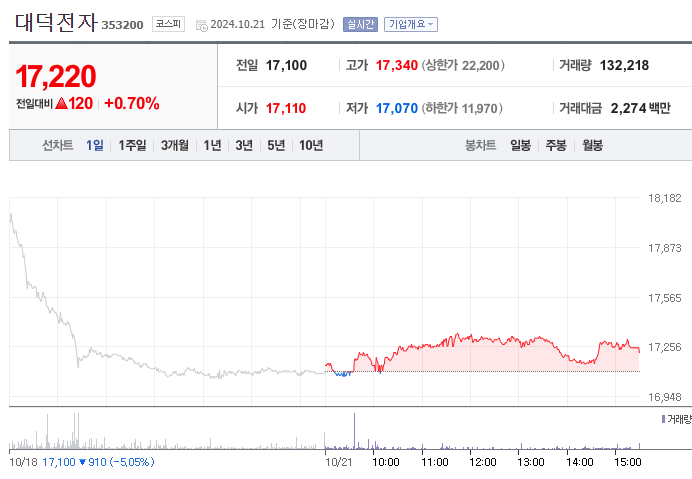692x479 pixels.
Task: Click the 17,565 y-axis label
Action: click(x=664, y=298)
